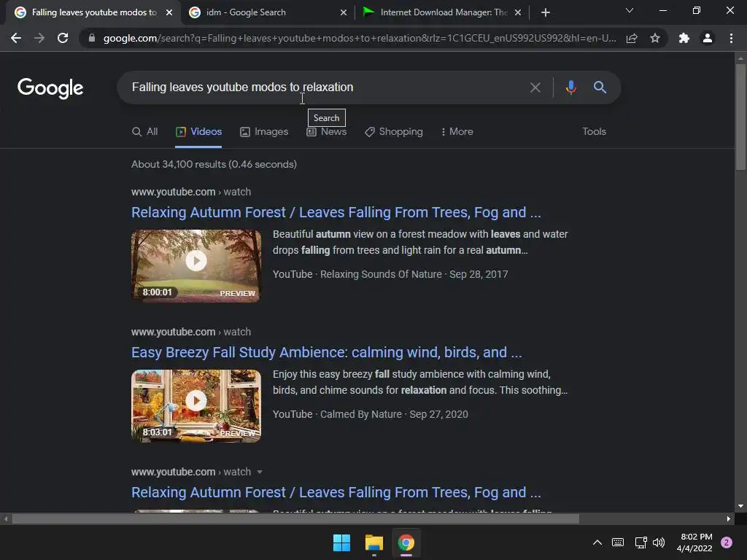
Task: Click the vertical scrollbar thumb
Action: pos(740,117)
